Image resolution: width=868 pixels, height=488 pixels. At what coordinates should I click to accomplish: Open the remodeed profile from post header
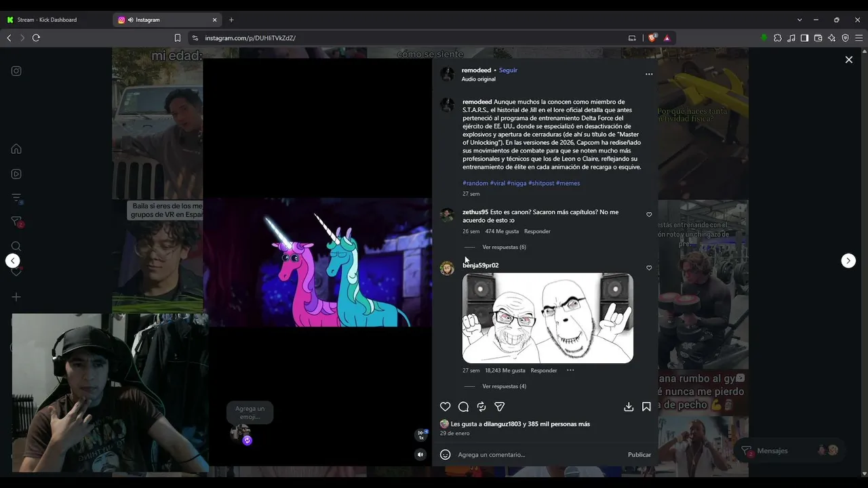(x=476, y=70)
